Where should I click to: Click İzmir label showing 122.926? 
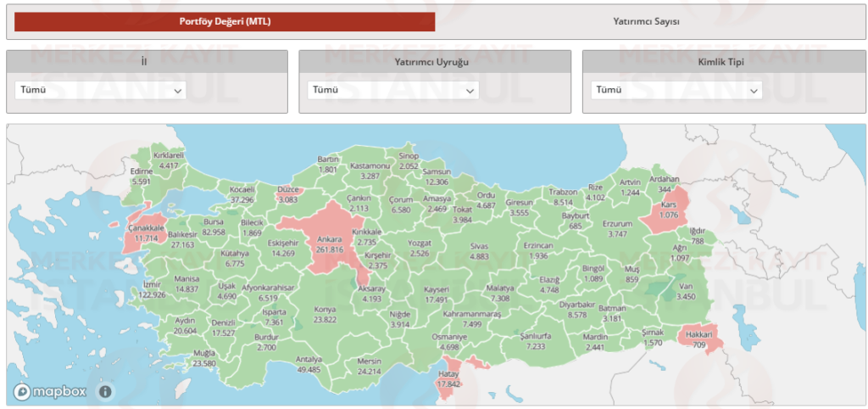pyautogui.click(x=152, y=289)
